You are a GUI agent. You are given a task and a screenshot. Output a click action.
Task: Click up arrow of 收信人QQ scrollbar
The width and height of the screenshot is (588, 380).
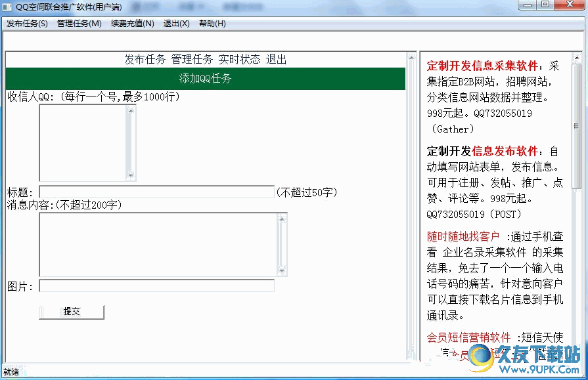(131, 110)
